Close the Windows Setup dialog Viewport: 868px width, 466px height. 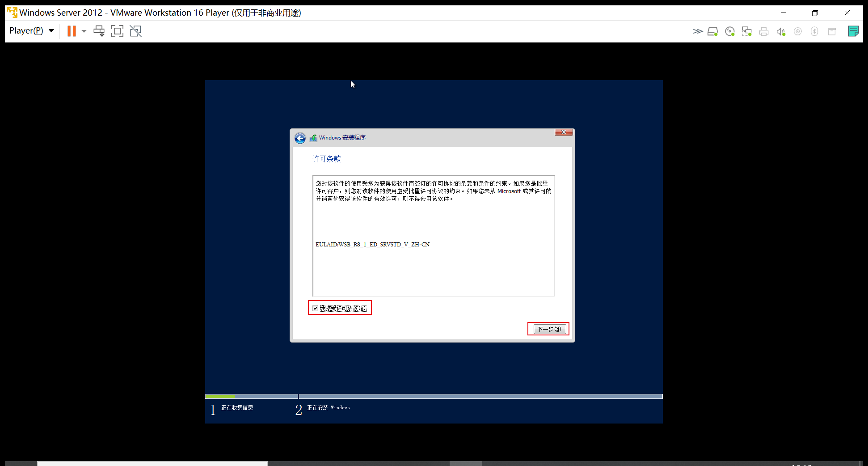pyautogui.click(x=564, y=132)
